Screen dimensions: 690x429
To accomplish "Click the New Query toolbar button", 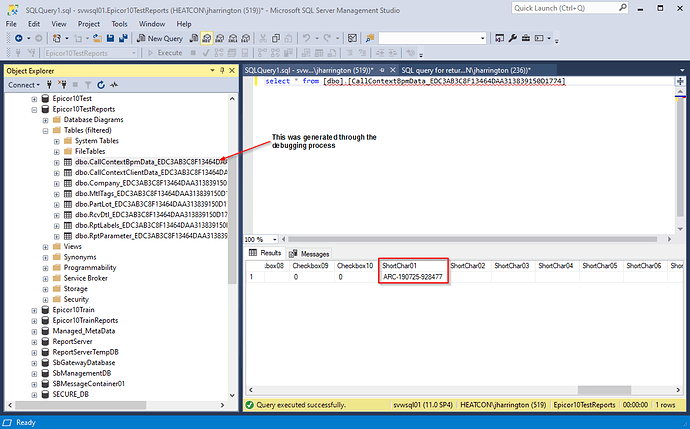I will point(160,39).
